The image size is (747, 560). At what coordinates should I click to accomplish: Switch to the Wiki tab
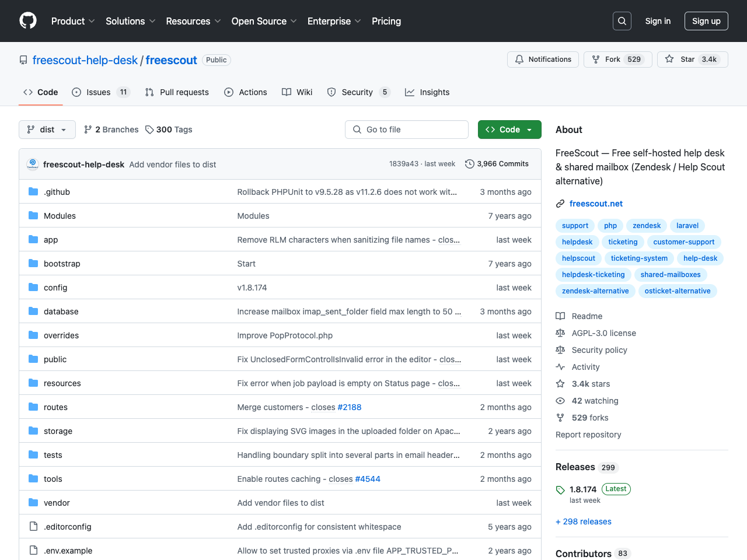pos(297,92)
